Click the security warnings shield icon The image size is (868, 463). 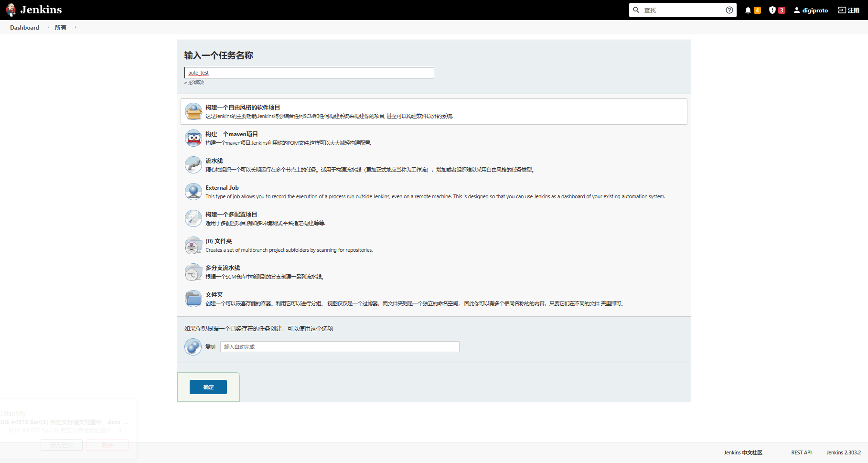click(x=772, y=10)
